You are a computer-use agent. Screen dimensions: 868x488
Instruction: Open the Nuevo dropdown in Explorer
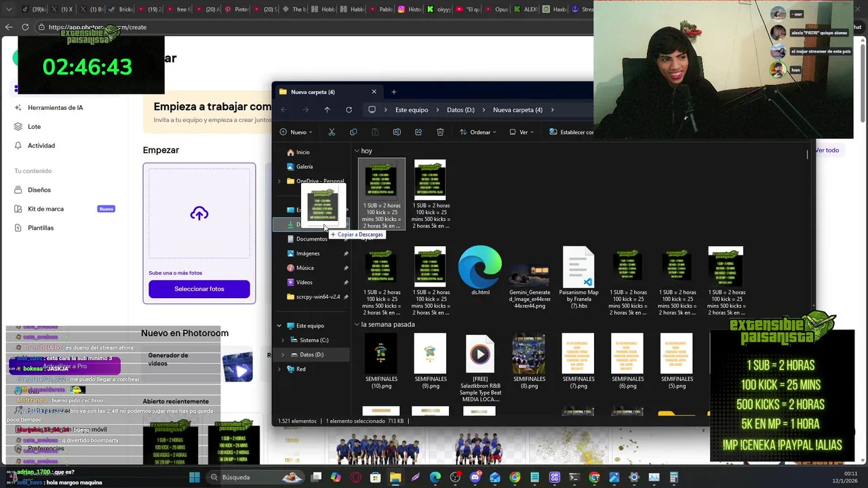click(x=296, y=132)
